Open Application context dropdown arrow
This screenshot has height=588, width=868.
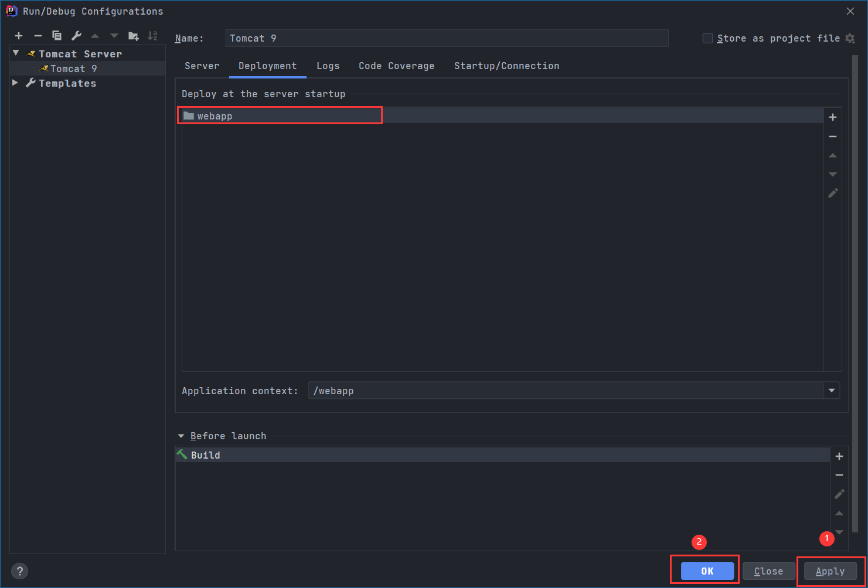point(832,391)
